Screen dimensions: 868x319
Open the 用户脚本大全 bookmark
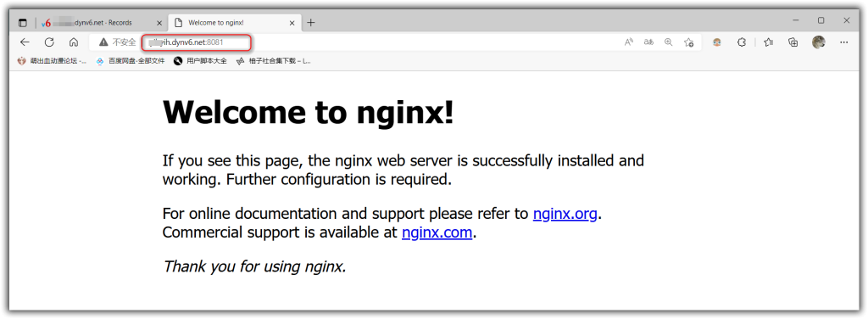(200, 61)
